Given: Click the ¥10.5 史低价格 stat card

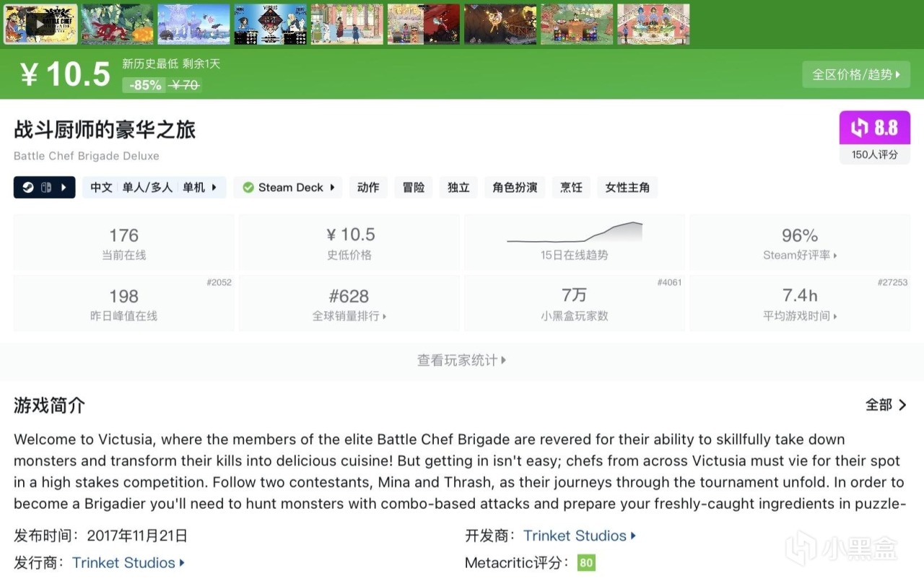Looking at the screenshot, I should coord(349,243).
